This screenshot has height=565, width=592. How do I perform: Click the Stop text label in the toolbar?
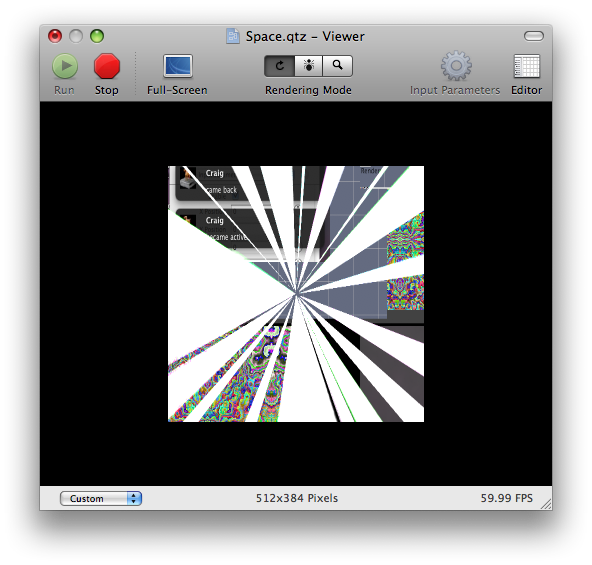106,90
